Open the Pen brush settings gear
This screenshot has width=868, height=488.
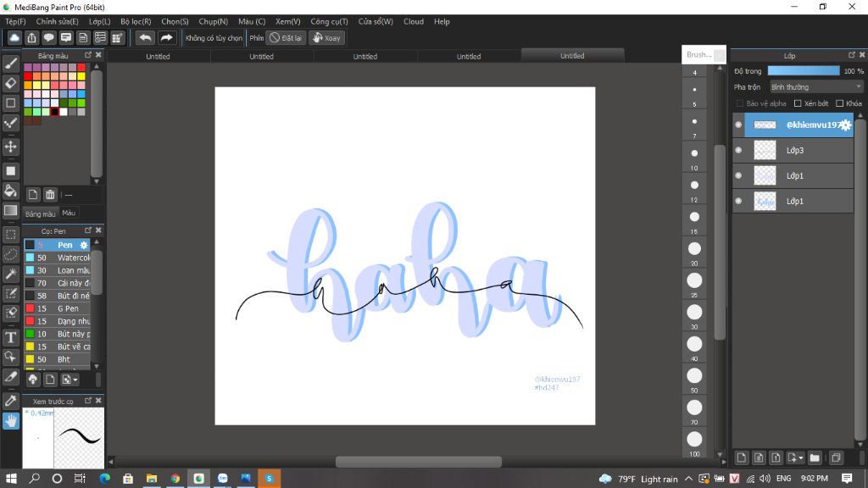click(x=84, y=245)
